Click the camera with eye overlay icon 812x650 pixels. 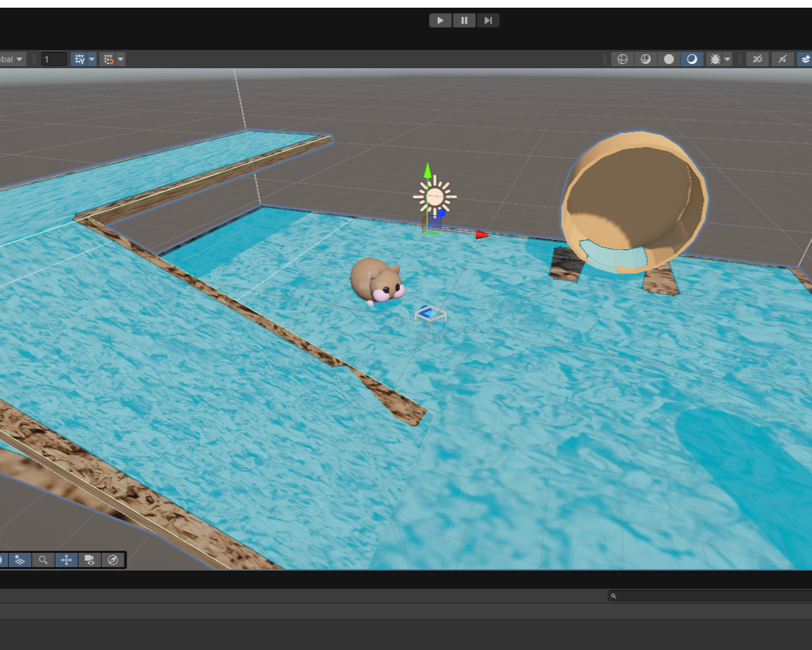(89, 560)
